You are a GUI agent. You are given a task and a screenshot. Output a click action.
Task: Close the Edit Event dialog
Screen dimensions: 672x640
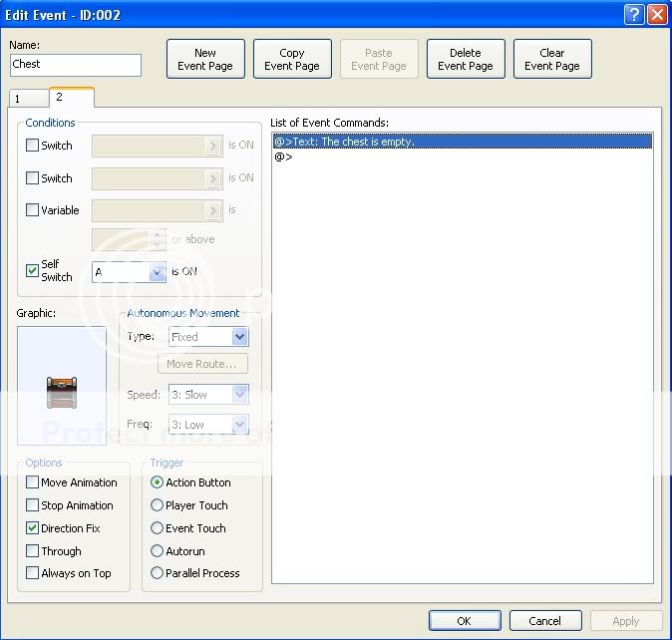pyautogui.click(x=657, y=14)
